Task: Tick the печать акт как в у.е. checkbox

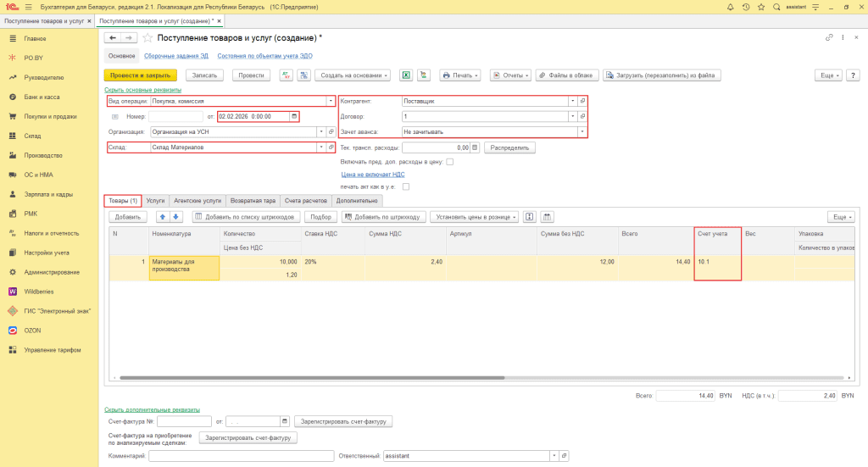Action: [x=407, y=186]
